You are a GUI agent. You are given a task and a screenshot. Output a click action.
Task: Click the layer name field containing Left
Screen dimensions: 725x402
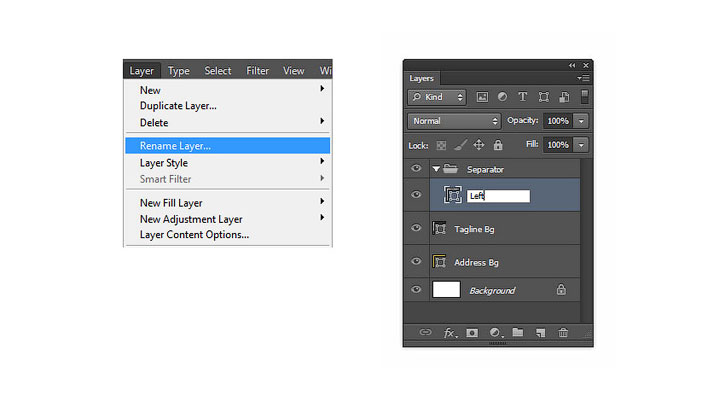point(498,196)
